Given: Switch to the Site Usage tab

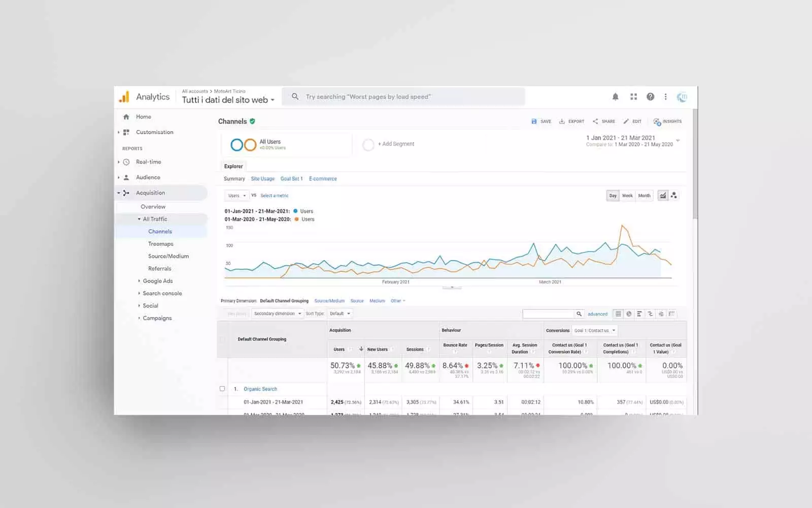Looking at the screenshot, I should pos(262,179).
